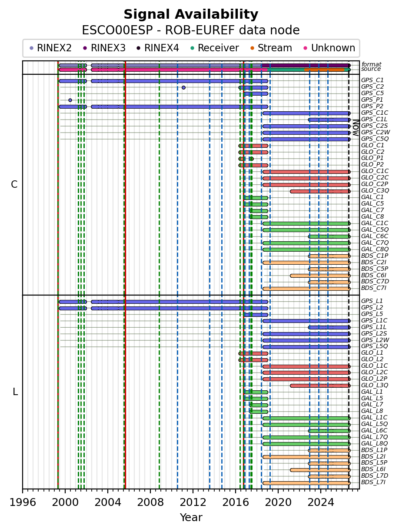The width and height of the screenshot is (399, 532).
Task: Click the format row label
Action: pyautogui.click(x=371, y=64)
